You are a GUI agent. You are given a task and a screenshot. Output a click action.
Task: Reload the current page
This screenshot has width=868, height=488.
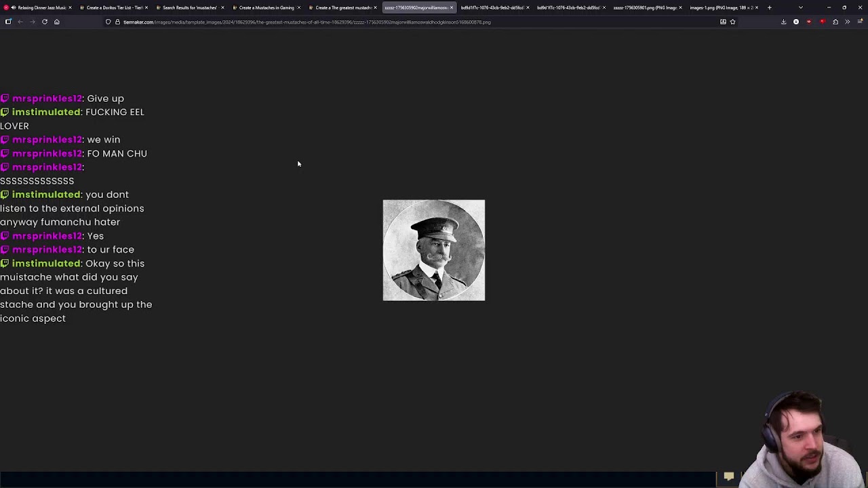click(x=45, y=22)
